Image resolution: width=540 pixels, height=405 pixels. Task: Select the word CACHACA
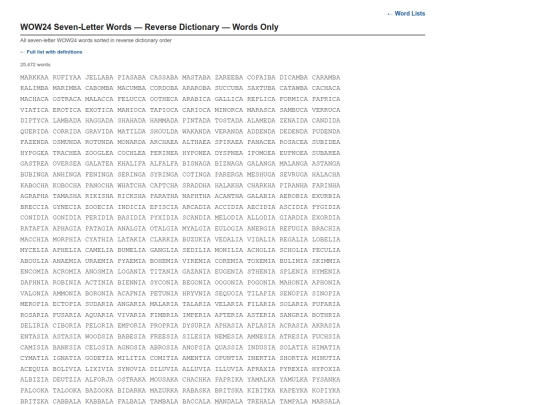coord(326,88)
